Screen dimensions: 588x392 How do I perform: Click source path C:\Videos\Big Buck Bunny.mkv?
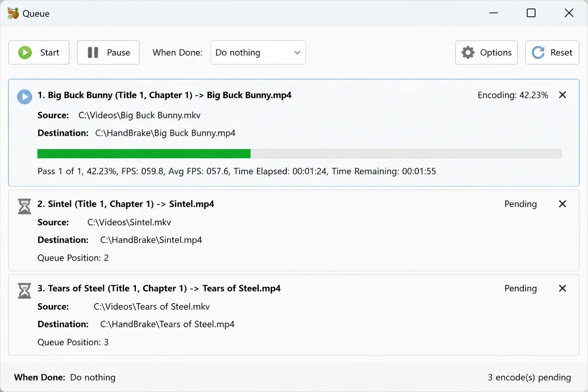(139, 115)
